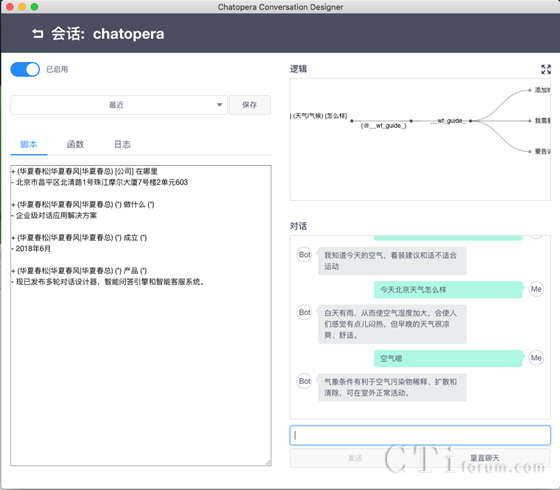This screenshot has width=560, height=490.
Task: Click the back arrow icon in header
Action: pos(38,34)
